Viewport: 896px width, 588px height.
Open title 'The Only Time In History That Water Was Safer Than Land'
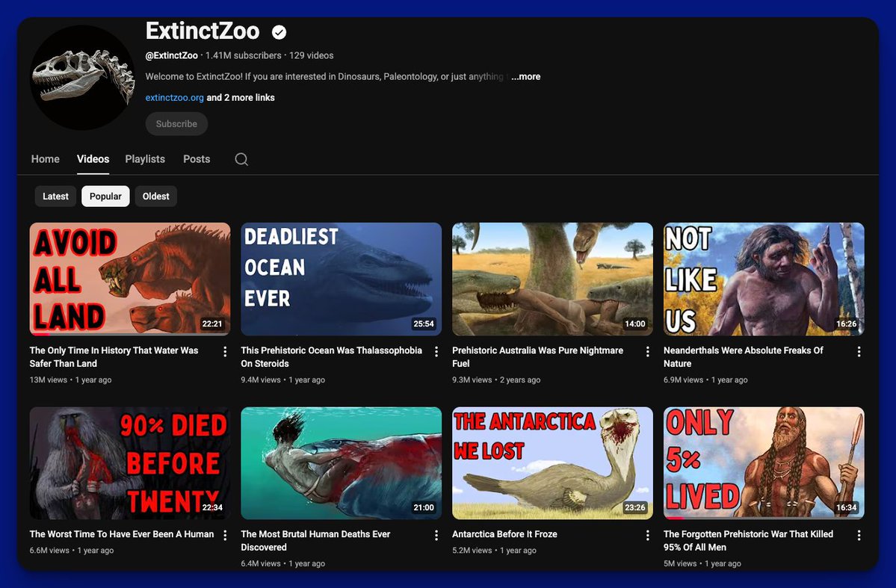pyautogui.click(x=114, y=357)
